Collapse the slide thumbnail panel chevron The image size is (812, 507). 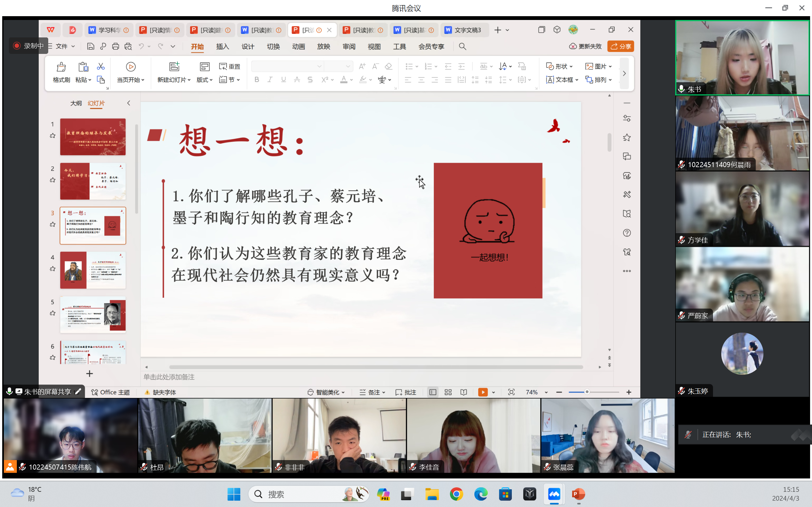[129, 103]
